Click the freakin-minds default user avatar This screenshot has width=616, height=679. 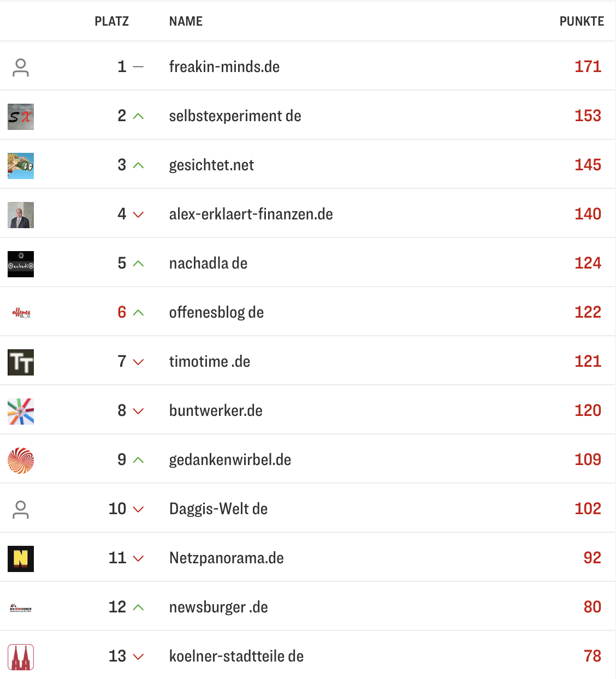pos(21,68)
